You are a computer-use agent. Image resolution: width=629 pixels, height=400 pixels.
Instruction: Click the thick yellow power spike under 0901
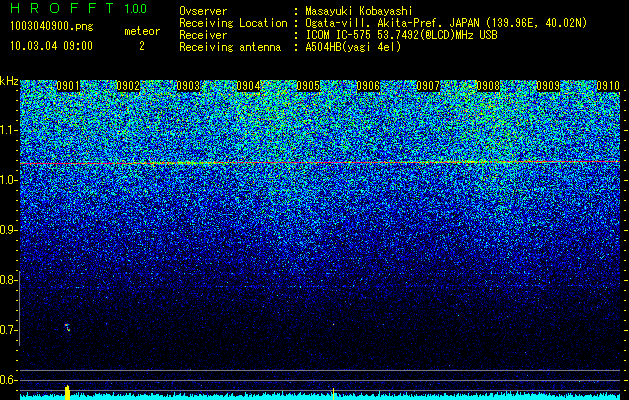pos(67,392)
